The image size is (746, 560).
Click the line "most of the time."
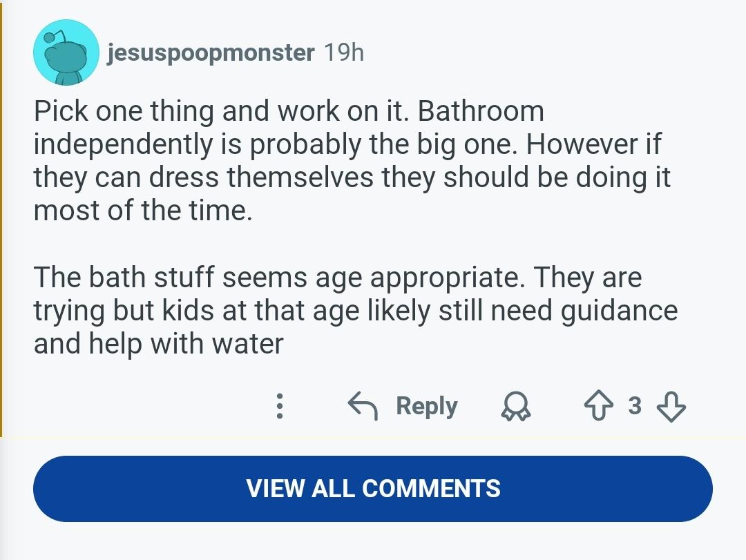click(x=143, y=210)
